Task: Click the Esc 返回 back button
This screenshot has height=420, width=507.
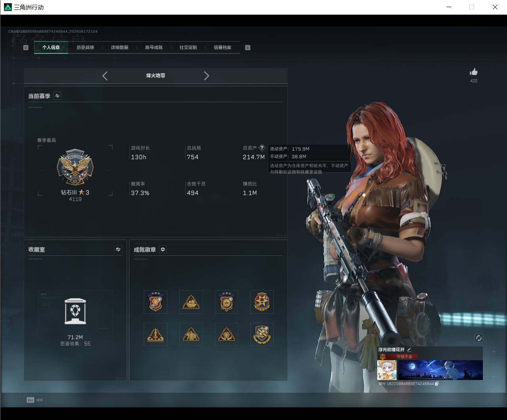Action: [35, 400]
